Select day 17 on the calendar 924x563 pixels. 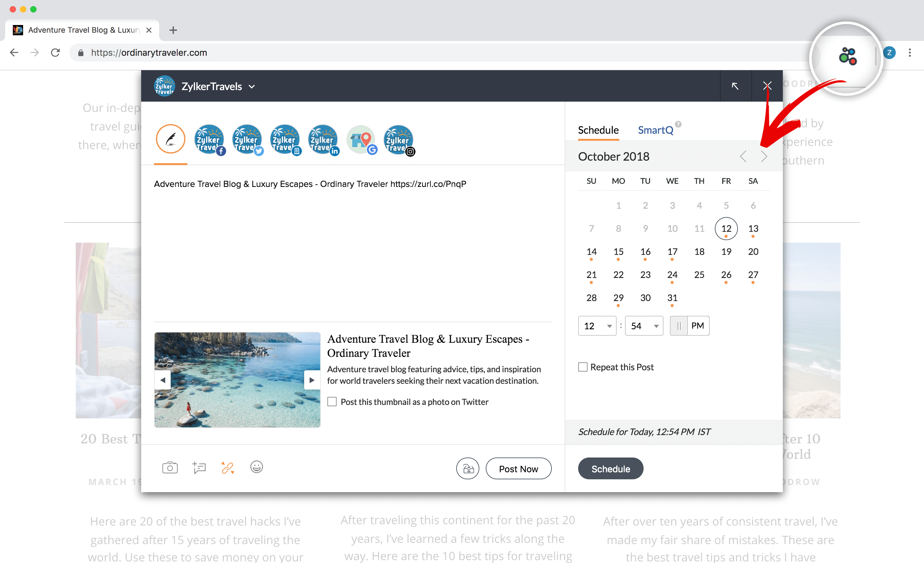672,252
